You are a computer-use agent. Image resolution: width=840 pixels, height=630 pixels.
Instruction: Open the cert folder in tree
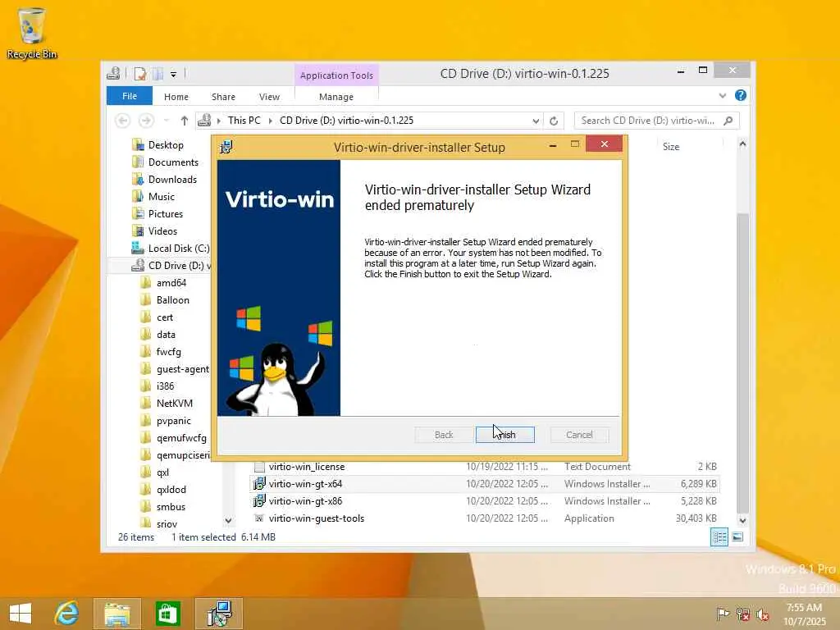click(164, 317)
